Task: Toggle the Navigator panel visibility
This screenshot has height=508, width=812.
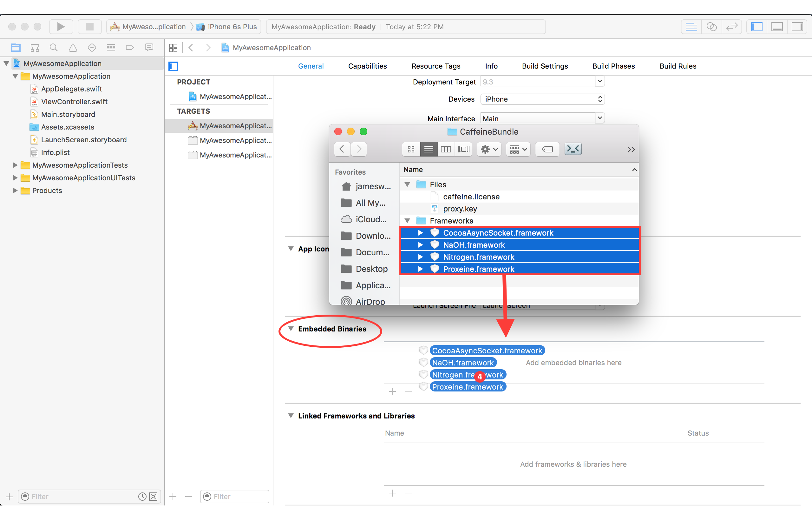Action: click(757, 27)
